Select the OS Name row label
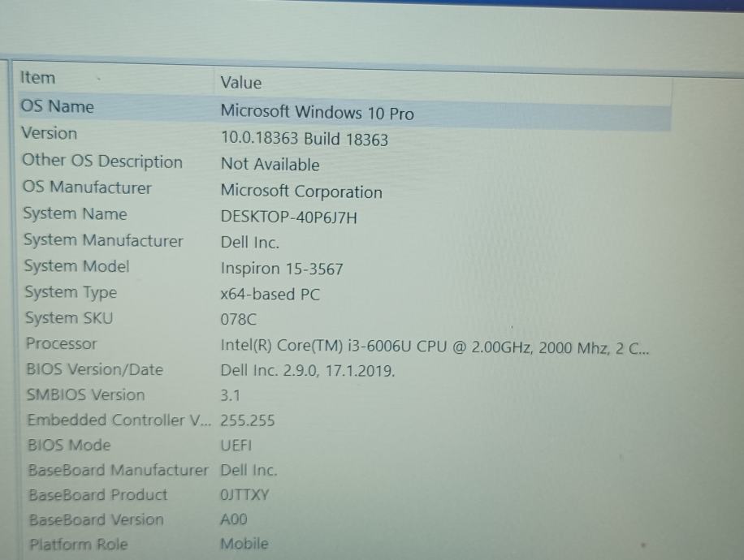The image size is (744, 560). (57, 106)
